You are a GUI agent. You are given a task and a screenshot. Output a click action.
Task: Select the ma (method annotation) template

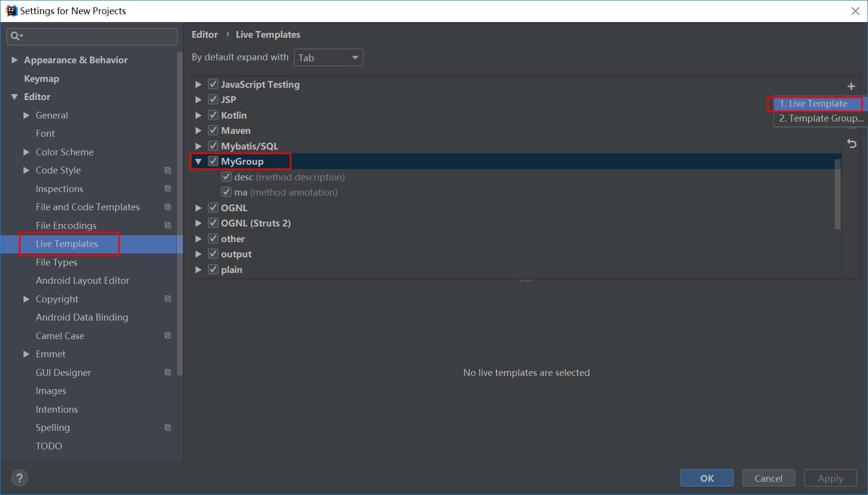286,192
